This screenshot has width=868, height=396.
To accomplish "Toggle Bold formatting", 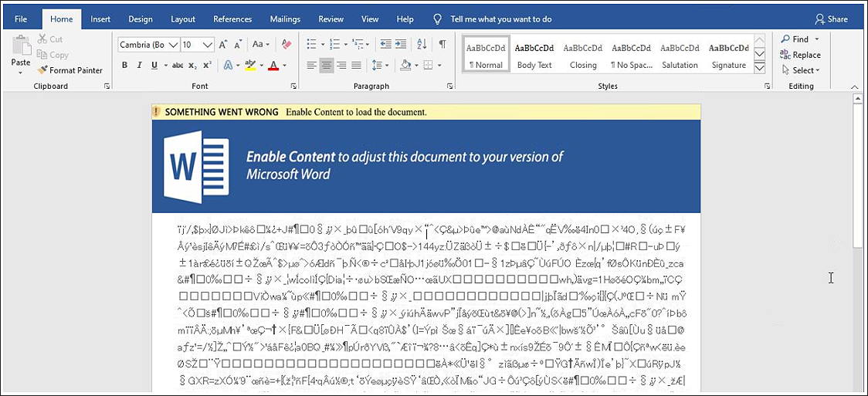I will tap(125, 66).
